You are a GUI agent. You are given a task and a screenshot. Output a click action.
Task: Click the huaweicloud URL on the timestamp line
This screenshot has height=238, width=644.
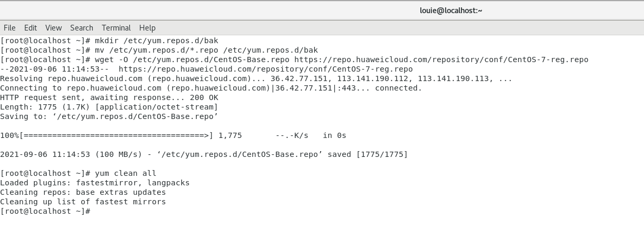[x=266, y=69]
